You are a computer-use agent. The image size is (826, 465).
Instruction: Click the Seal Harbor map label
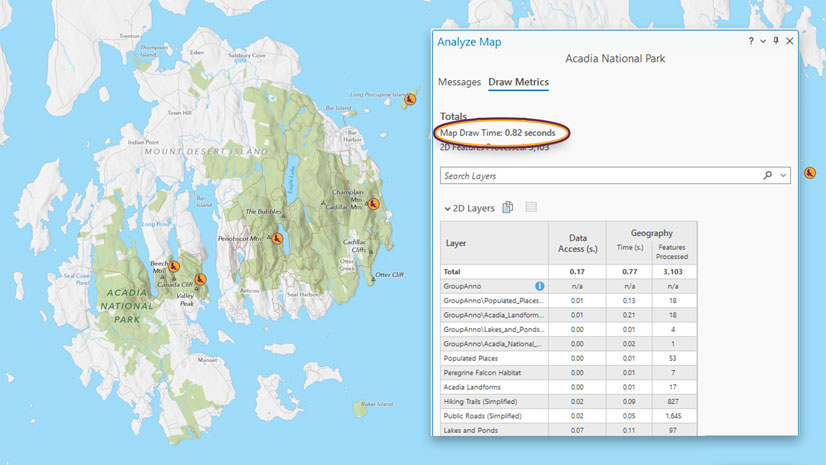(x=302, y=294)
